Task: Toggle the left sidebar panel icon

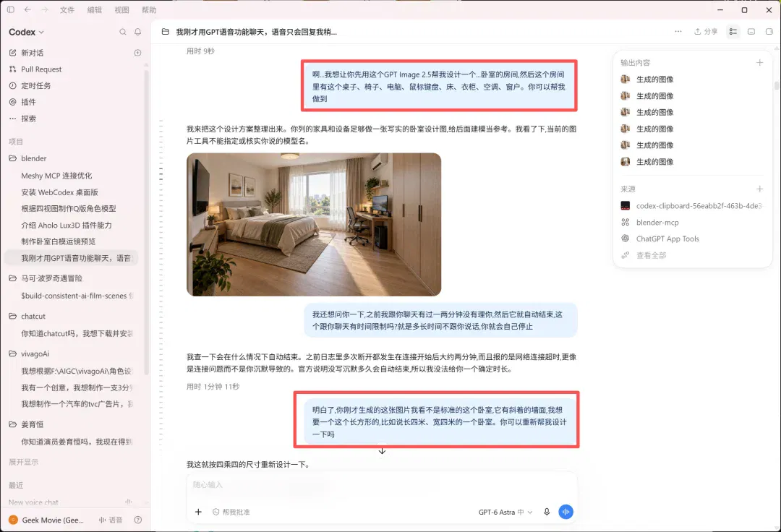Action: pyautogui.click(x=10, y=9)
